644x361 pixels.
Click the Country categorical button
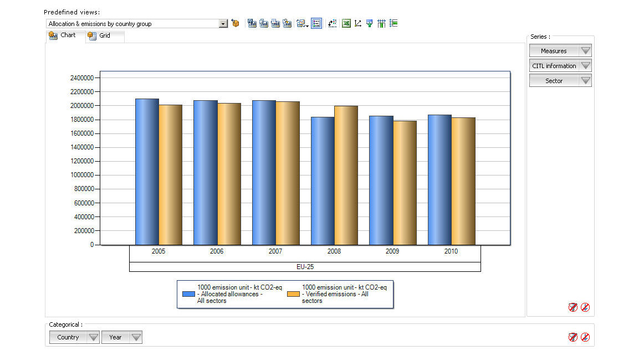click(x=68, y=337)
